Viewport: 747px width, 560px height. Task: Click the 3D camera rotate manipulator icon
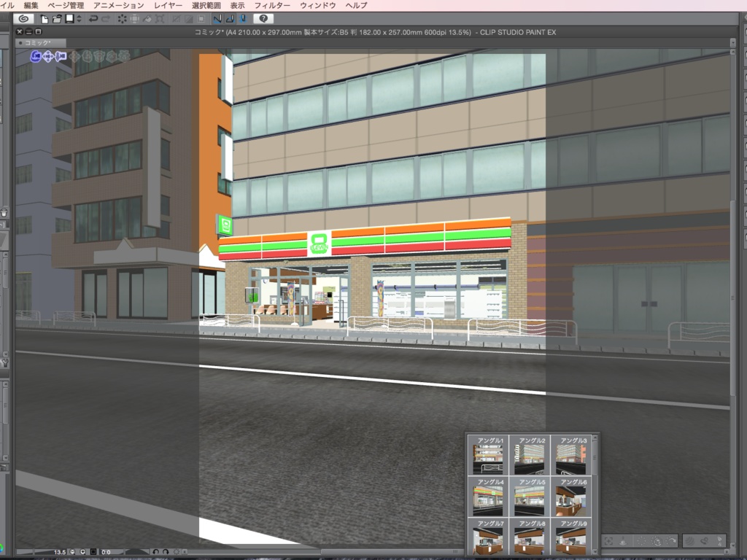point(36,57)
